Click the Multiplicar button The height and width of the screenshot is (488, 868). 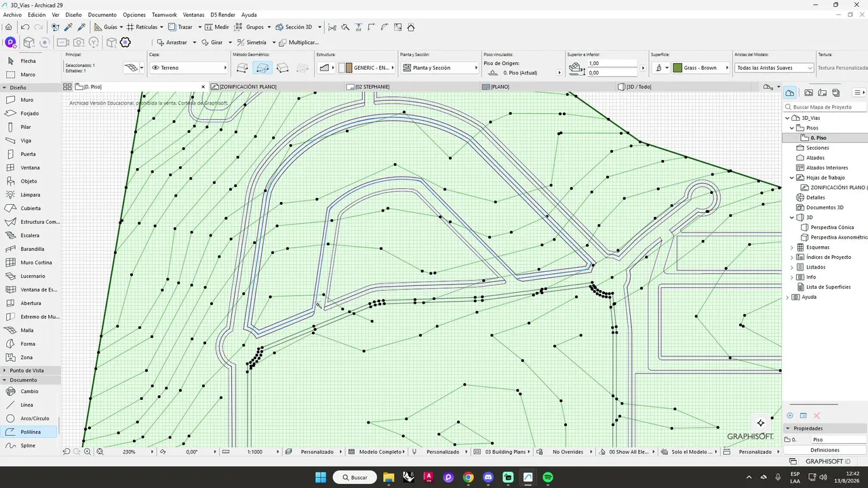click(x=298, y=42)
